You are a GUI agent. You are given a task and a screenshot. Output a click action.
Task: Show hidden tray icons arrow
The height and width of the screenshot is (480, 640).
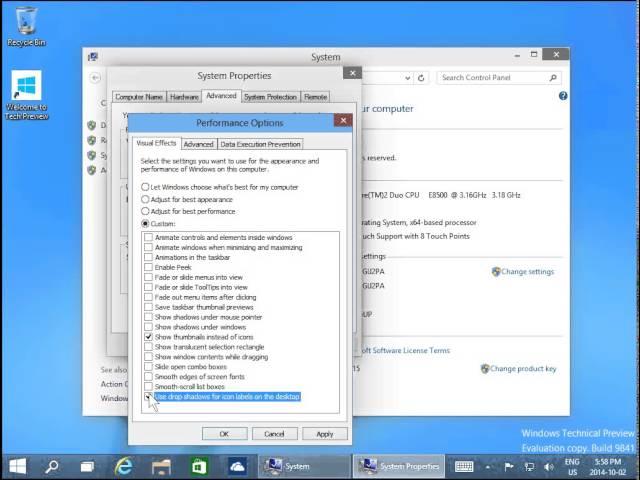coord(487,467)
